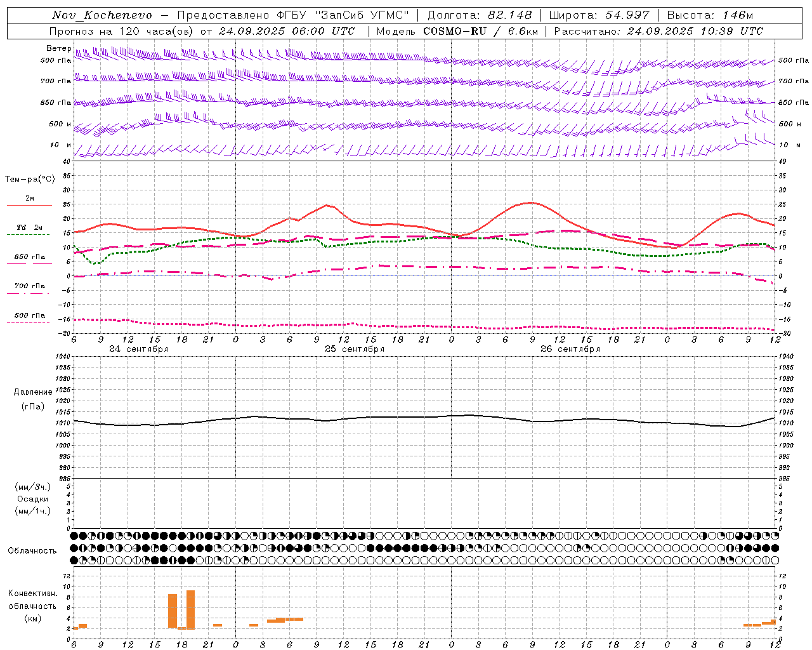Click the 2м red temperature legend line
The width and height of the screenshot is (812, 650).
pos(29,205)
